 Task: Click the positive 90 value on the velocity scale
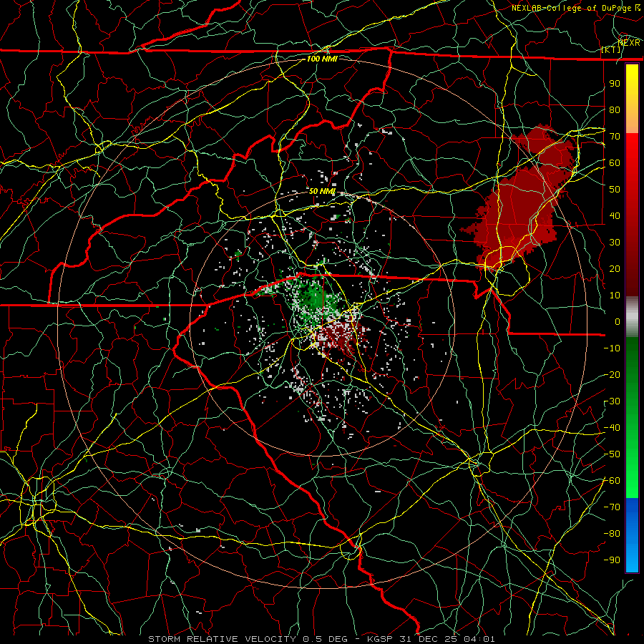[x=615, y=84]
